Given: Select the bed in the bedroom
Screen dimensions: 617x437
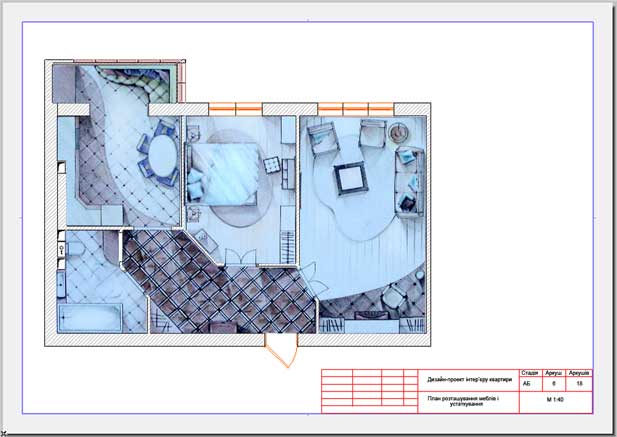Looking at the screenshot, I should point(223,174).
